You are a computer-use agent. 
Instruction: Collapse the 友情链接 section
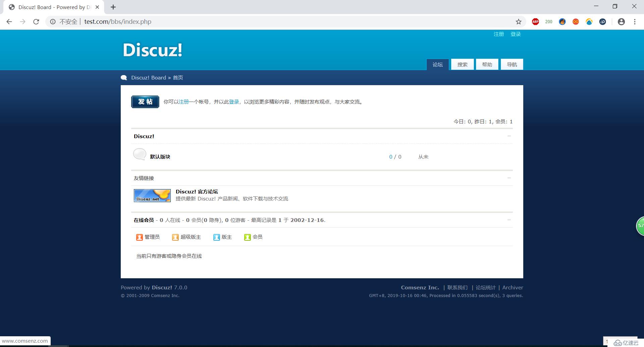509,178
